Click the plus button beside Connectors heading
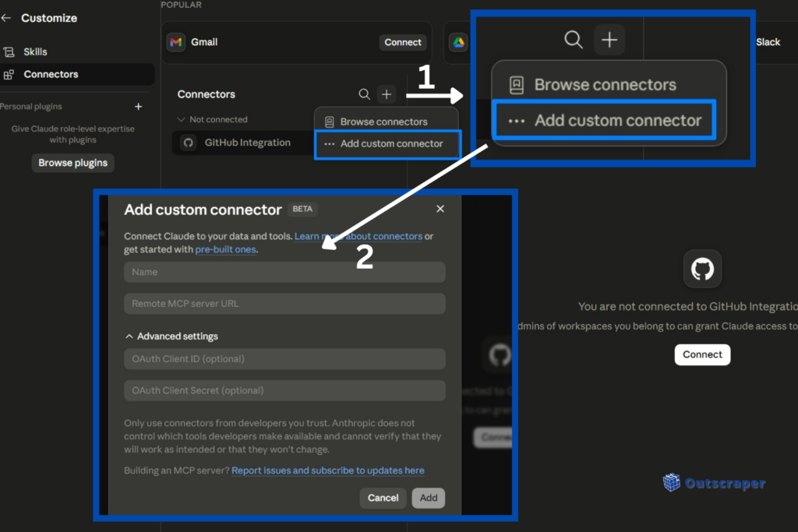 pyautogui.click(x=387, y=94)
